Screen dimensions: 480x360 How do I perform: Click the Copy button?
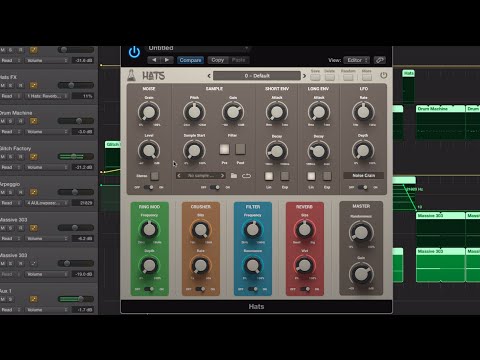[x=217, y=60]
